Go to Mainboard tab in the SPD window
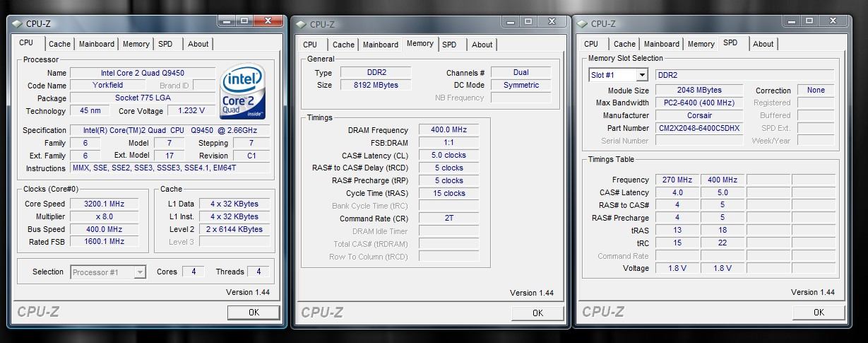 pyautogui.click(x=662, y=44)
